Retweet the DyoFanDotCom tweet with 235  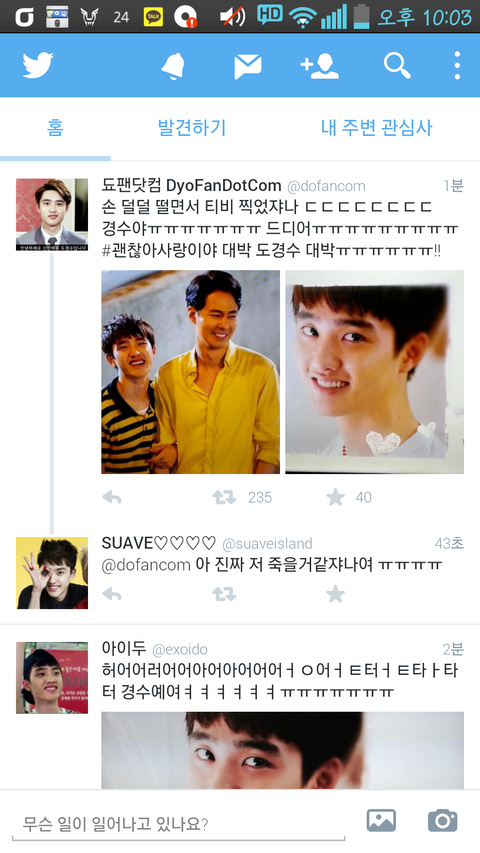(x=224, y=497)
